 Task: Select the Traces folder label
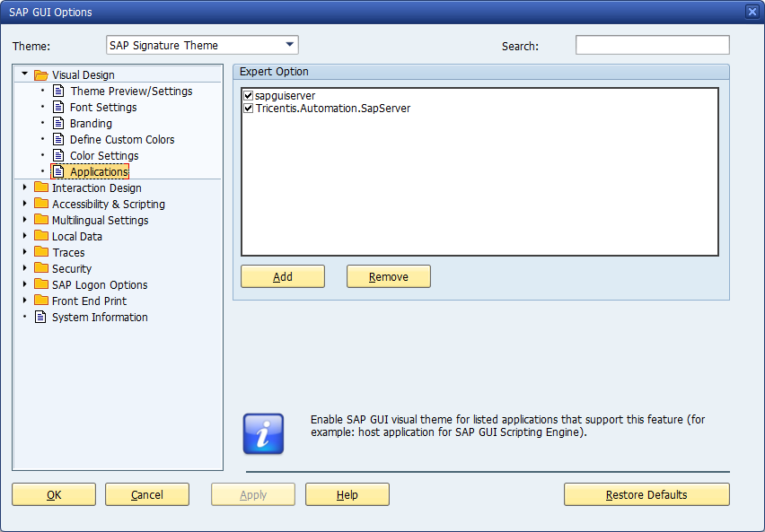[x=68, y=253]
